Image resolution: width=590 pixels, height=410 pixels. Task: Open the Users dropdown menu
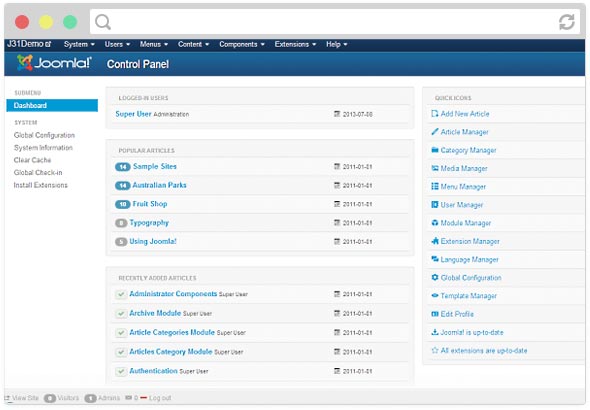point(117,44)
